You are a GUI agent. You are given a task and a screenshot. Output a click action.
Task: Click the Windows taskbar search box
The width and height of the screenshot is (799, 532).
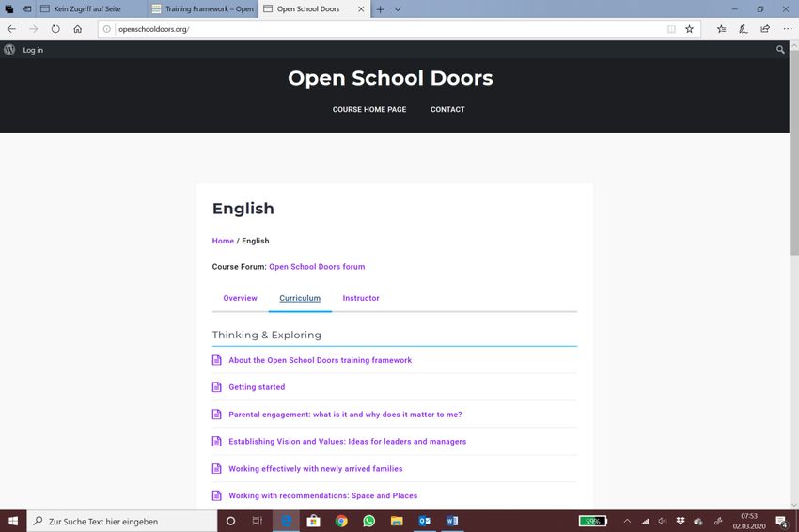pos(122,521)
